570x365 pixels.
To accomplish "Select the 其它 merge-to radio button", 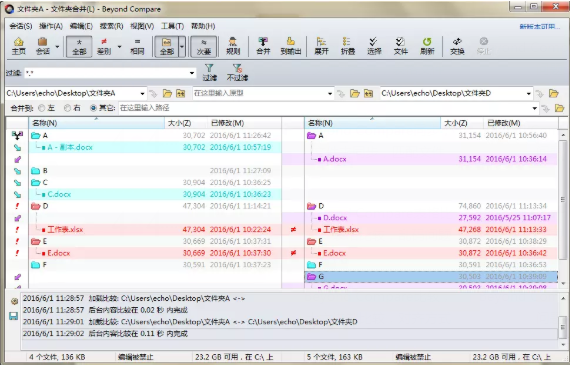I will tap(93, 108).
